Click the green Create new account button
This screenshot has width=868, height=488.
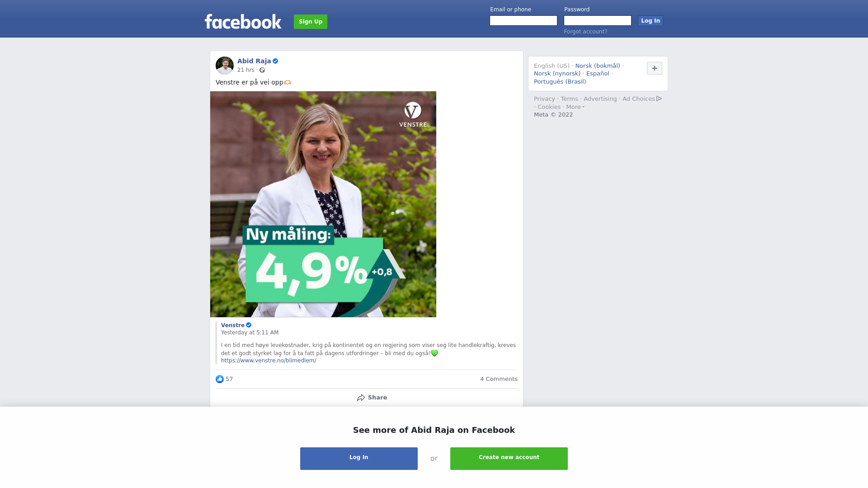point(509,459)
